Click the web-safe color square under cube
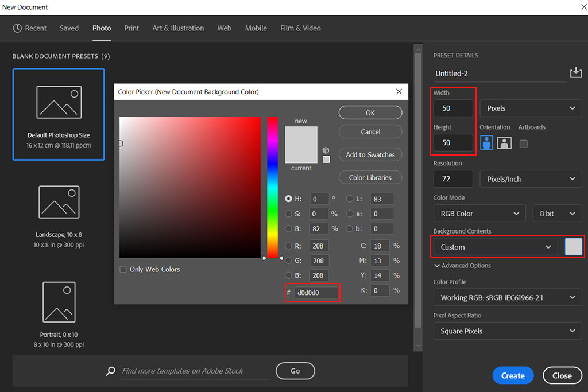Screen dimensions: 588x392 326,160
